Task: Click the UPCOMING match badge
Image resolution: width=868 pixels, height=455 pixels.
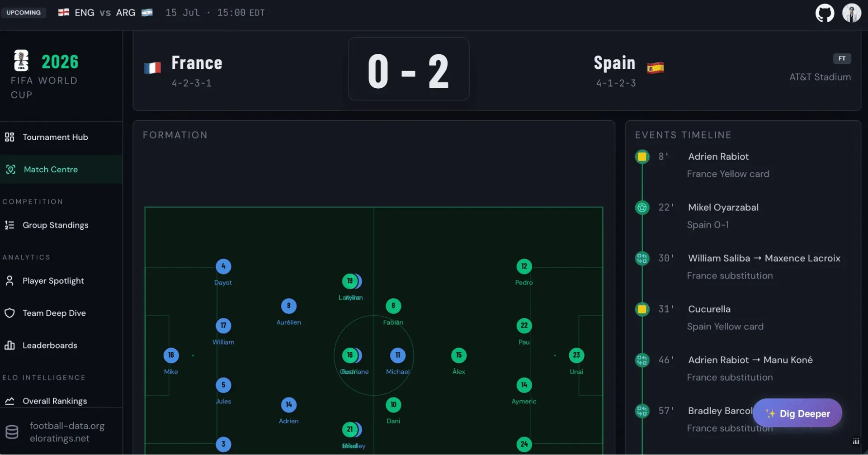Action: (x=24, y=13)
